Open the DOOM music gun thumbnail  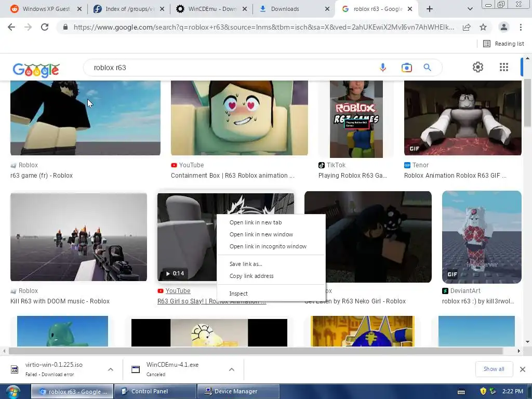(x=79, y=237)
